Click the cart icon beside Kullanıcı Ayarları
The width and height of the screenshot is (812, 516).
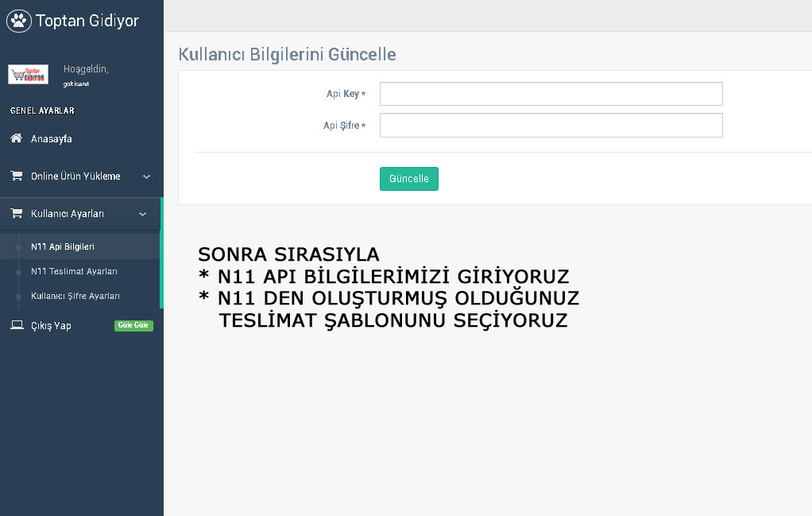(x=16, y=214)
